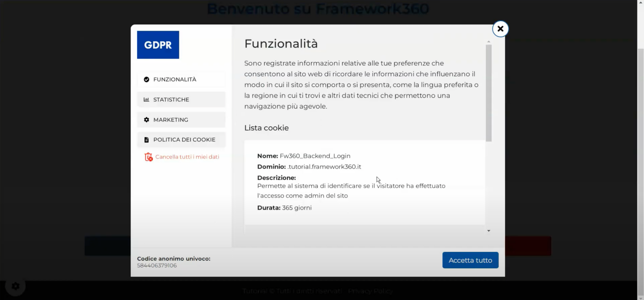The height and width of the screenshot is (300, 644).
Task: Click the dialog's inner scrollbar thumb
Action: click(x=489, y=93)
